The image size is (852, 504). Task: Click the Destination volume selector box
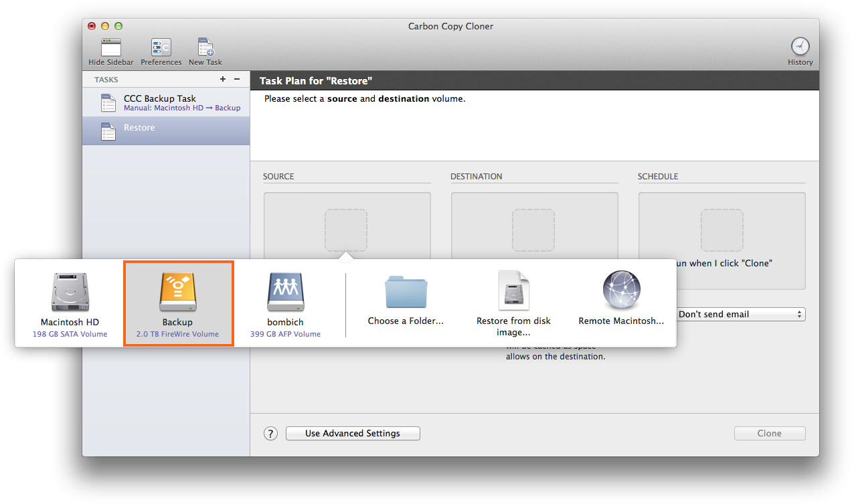pyautogui.click(x=534, y=230)
